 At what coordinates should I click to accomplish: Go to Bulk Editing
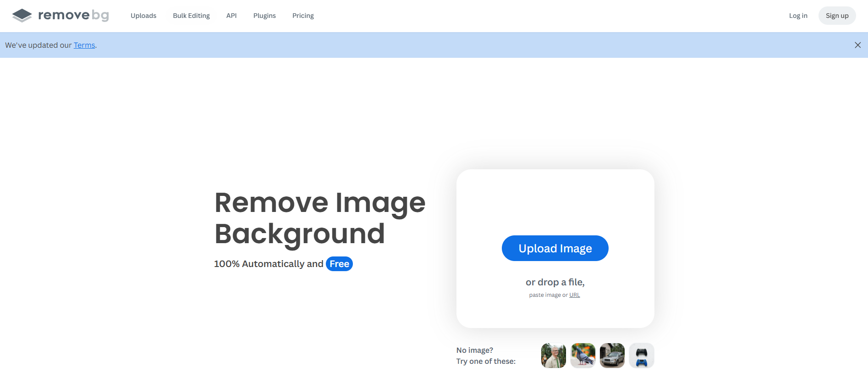[x=191, y=16]
